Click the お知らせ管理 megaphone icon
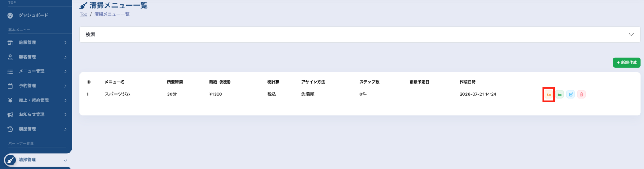The image size is (644, 169). coord(10,115)
